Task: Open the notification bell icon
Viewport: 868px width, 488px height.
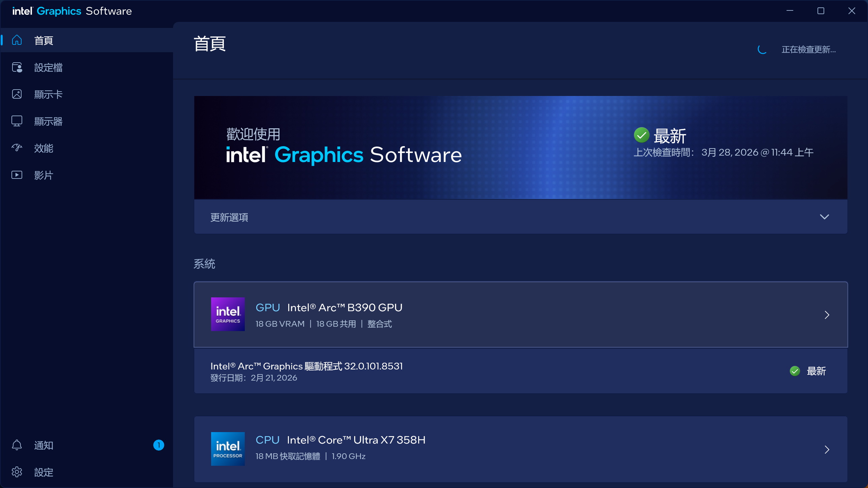Action: pos(17,445)
